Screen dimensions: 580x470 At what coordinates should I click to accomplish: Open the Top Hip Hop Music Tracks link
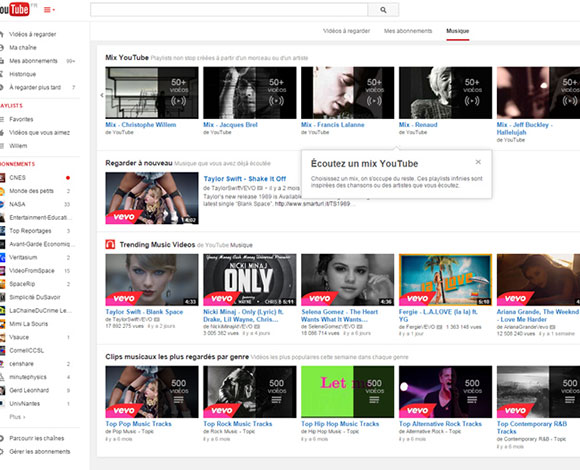[x=340, y=424]
